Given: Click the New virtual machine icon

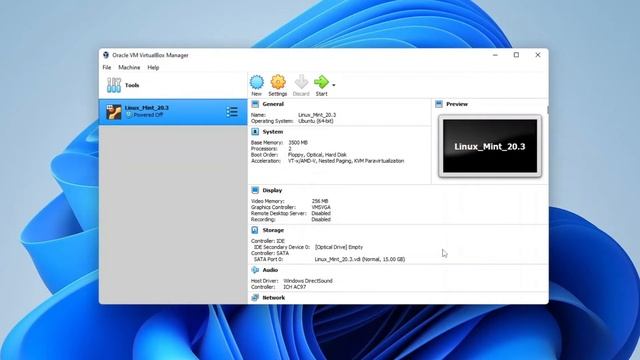Looking at the screenshot, I should pyautogui.click(x=257, y=82).
